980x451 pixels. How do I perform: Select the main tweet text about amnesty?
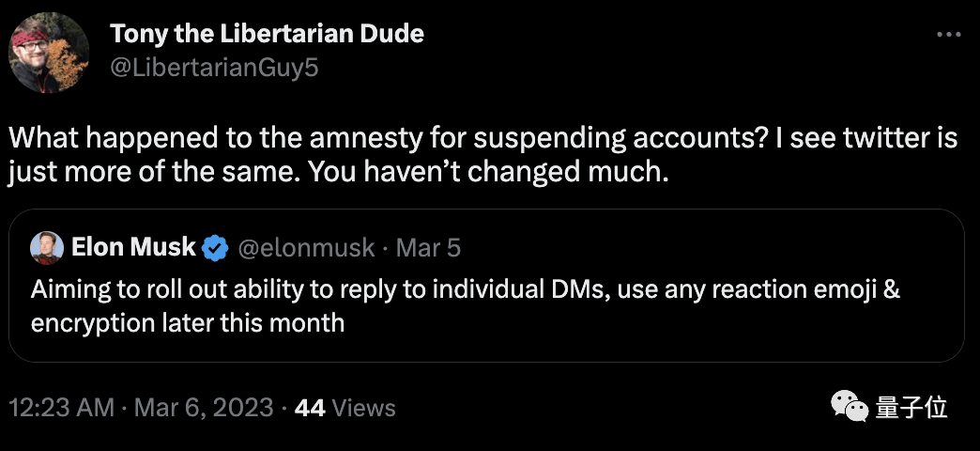[483, 154]
